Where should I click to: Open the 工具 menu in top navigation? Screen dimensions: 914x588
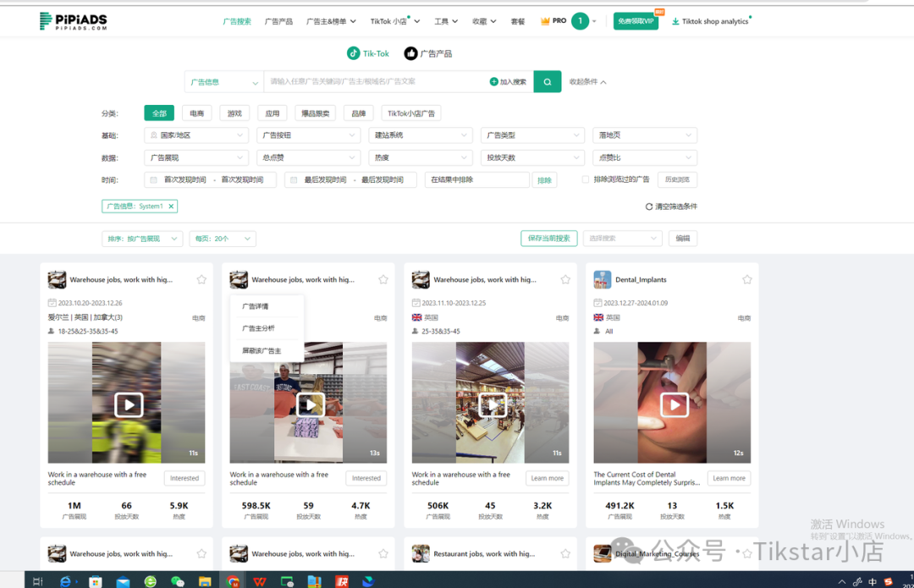point(444,20)
